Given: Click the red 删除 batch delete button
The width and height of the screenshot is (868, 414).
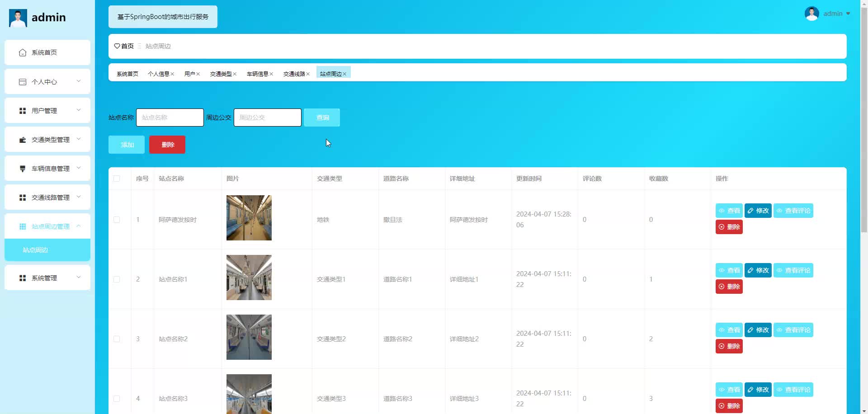Looking at the screenshot, I should pos(167,145).
